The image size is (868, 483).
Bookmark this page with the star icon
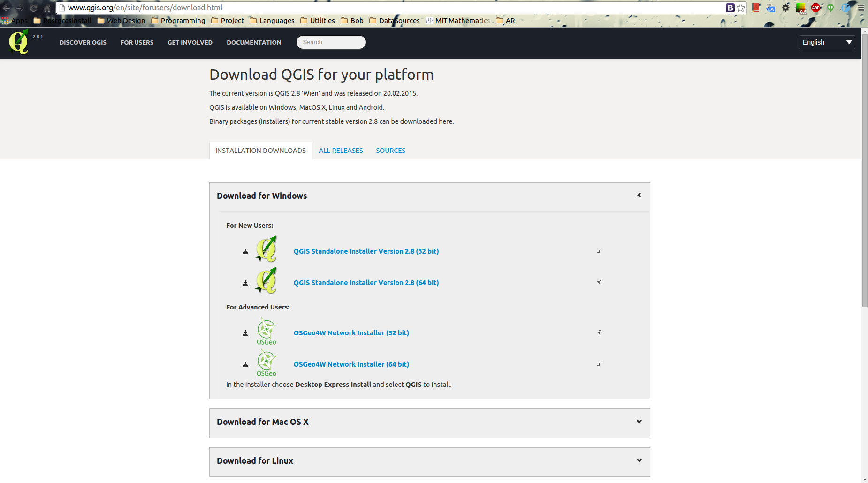pos(741,8)
